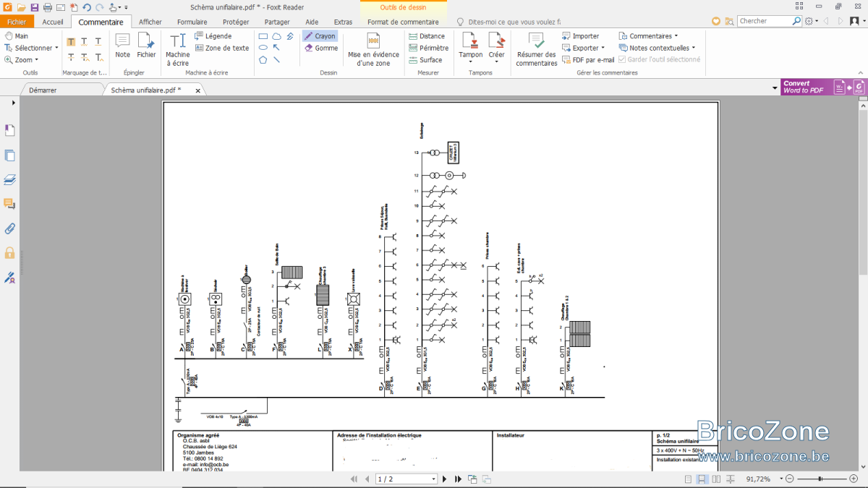Attach a file with Fichier pin tool
The width and height of the screenshot is (868, 488).
point(146,46)
